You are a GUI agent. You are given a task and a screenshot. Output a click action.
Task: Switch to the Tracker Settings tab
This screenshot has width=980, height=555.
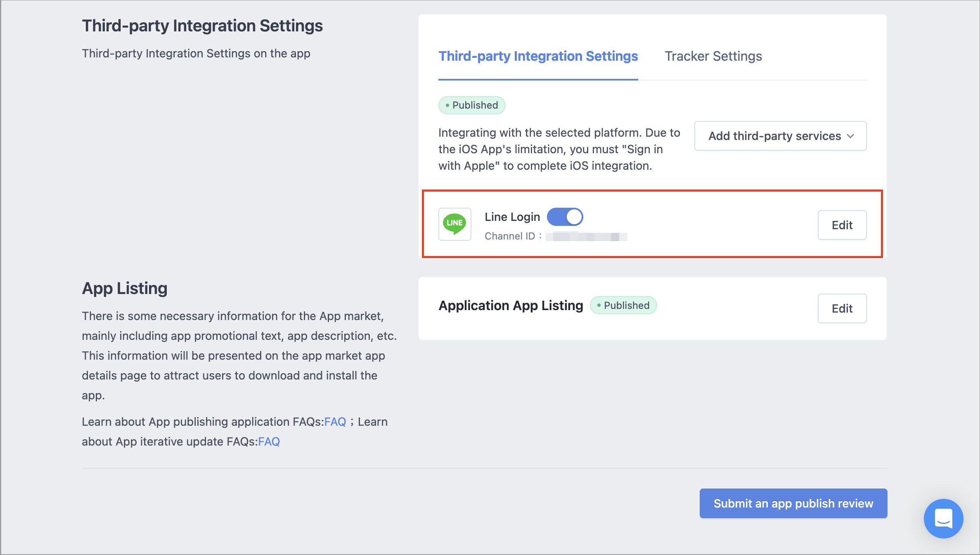pos(713,56)
